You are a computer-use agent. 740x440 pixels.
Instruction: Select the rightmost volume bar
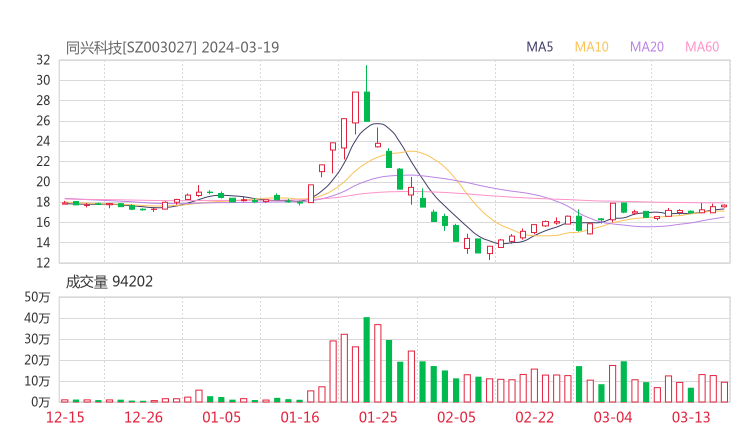coord(724,392)
